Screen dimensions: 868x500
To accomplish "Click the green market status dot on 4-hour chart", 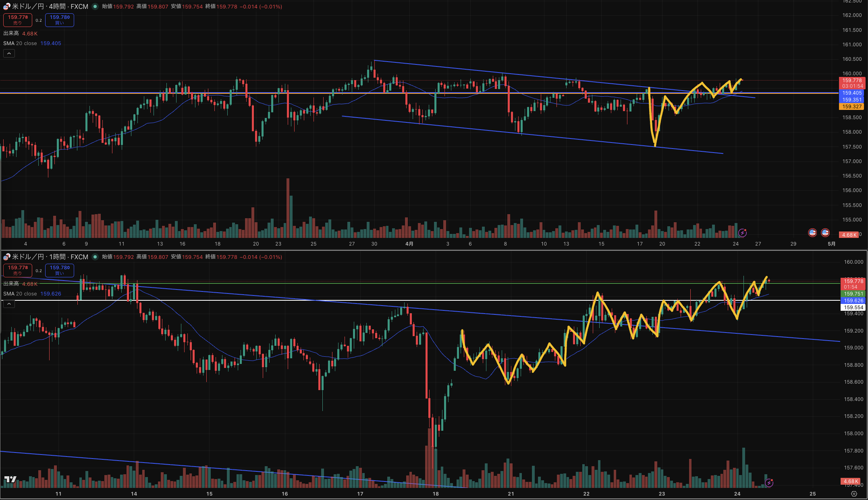I will (95, 6).
